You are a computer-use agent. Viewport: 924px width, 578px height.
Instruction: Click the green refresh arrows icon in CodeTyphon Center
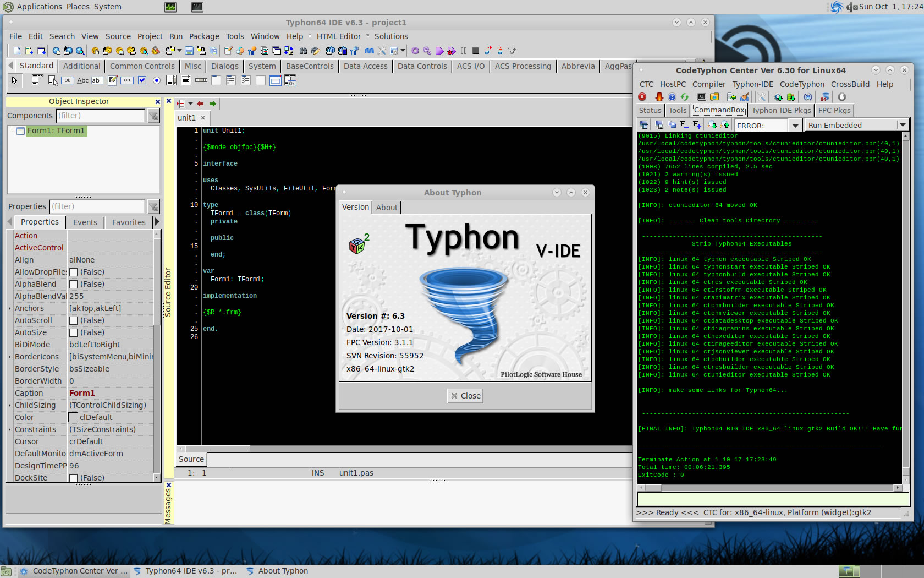click(x=685, y=97)
